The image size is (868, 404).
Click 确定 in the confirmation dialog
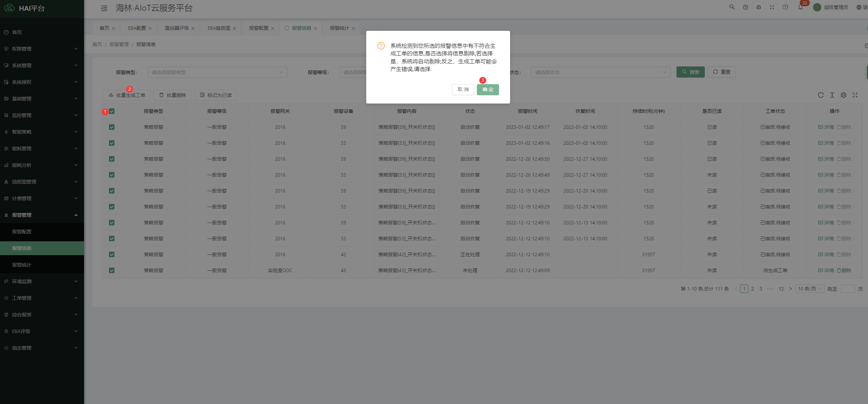point(488,90)
